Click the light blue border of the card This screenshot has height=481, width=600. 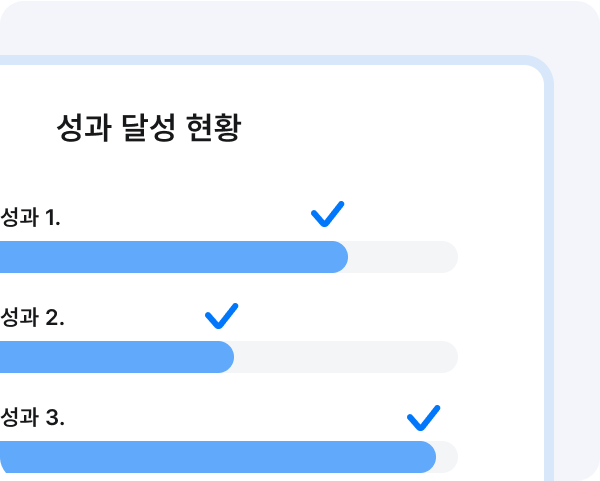[548, 250]
